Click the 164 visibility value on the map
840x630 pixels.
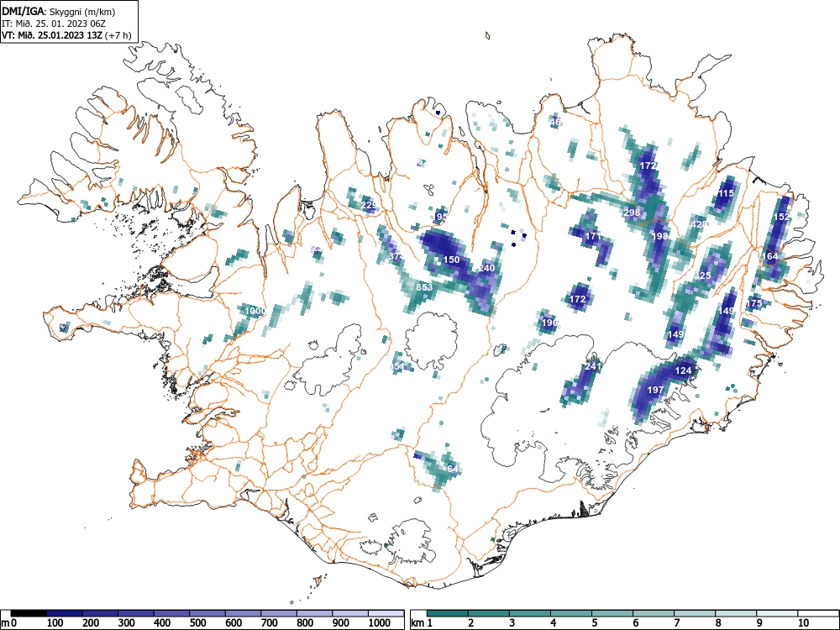[769, 256]
